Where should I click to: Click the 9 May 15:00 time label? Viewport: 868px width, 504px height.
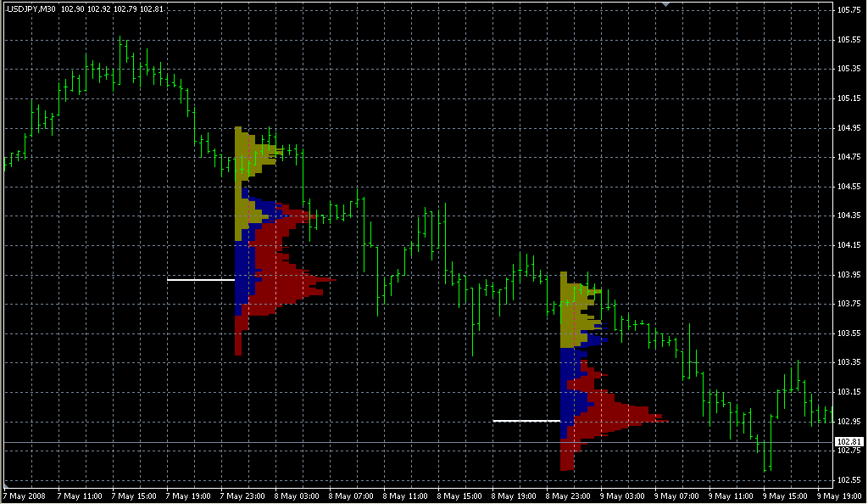tap(785, 496)
